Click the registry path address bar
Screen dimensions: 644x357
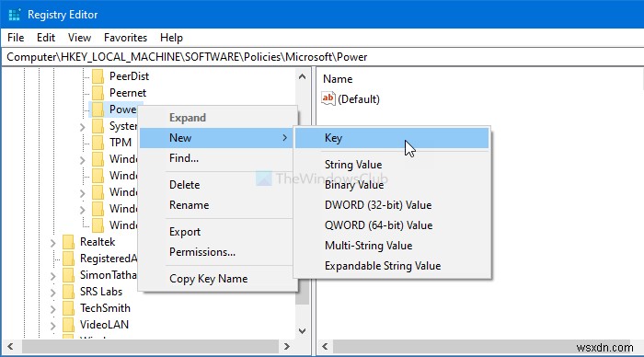tap(322, 57)
